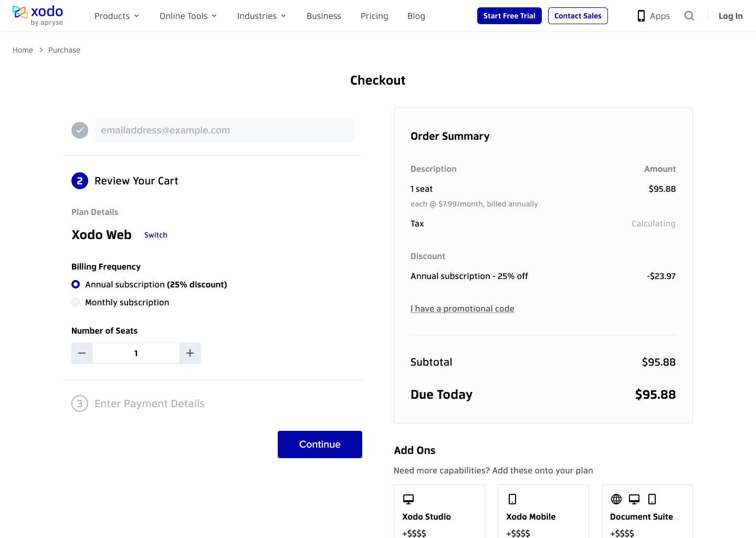Click the Document Suite globe icon

tap(616, 499)
